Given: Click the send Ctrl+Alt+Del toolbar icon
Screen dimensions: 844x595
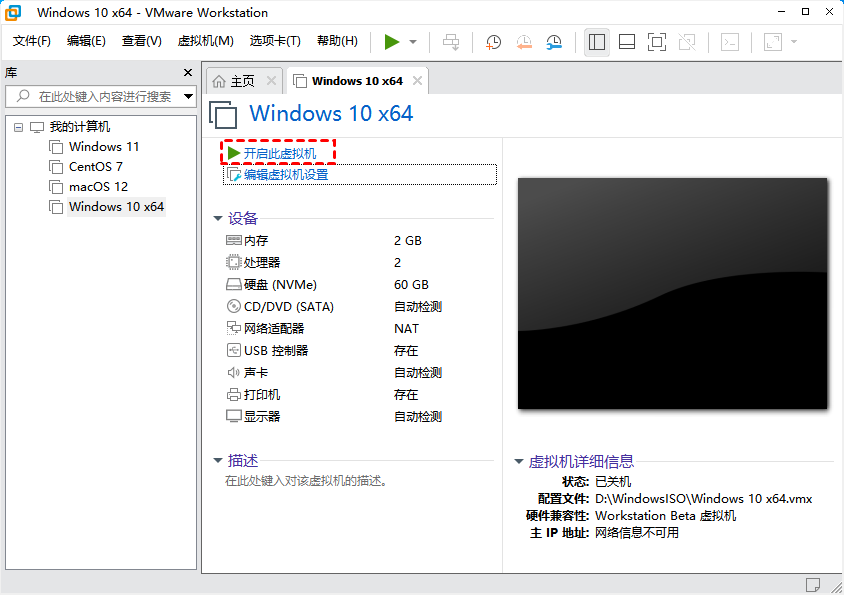Looking at the screenshot, I should tap(451, 42).
